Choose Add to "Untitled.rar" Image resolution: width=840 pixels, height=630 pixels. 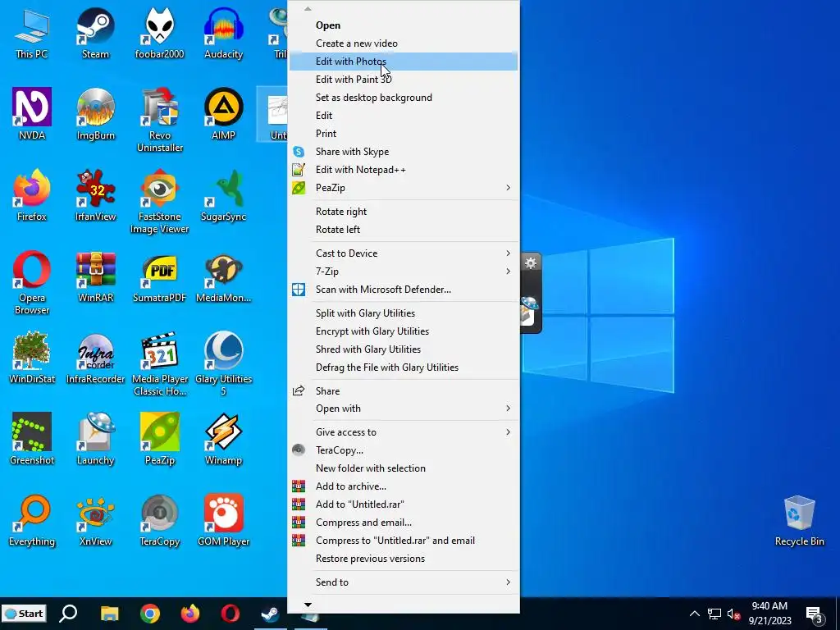point(404,504)
